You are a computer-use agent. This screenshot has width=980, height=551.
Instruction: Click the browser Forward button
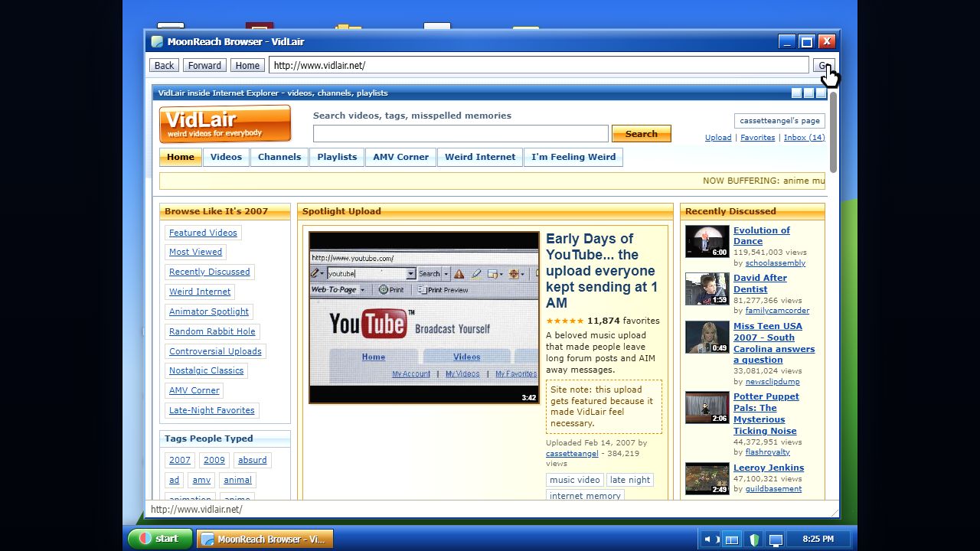(x=204, y=66)
